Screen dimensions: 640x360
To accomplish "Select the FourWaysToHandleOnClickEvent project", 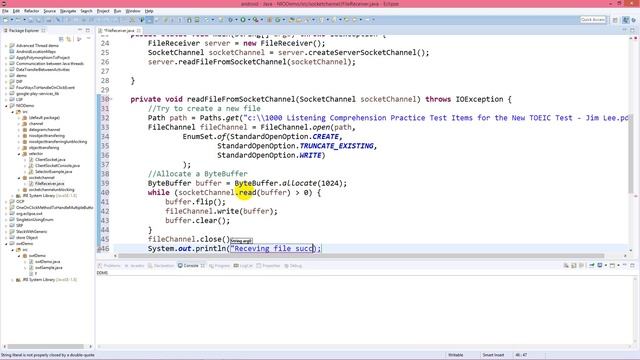I will pos(45,88).
